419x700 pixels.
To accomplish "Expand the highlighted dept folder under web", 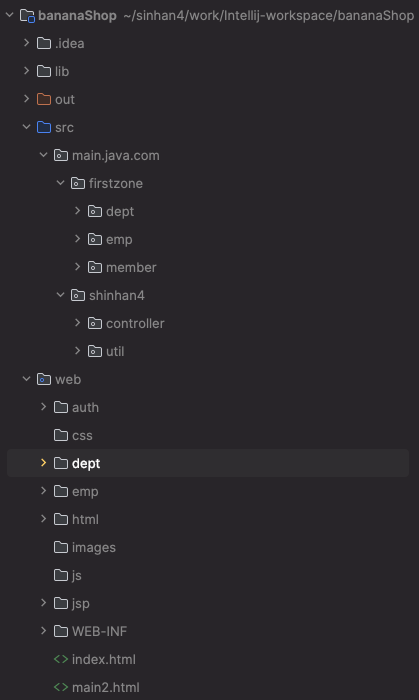I will (x=43, y=463).
